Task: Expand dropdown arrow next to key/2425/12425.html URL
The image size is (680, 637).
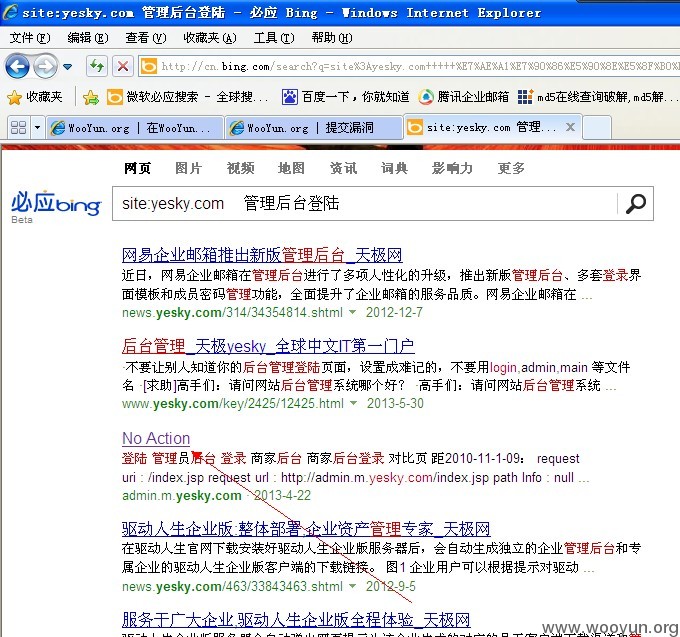Action: click(x=354, y=403)
